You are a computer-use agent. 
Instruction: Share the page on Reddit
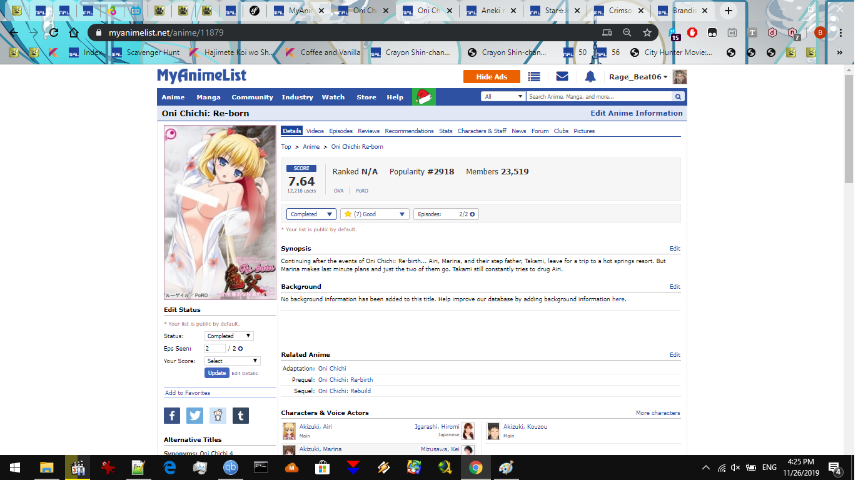coord(218,416)
